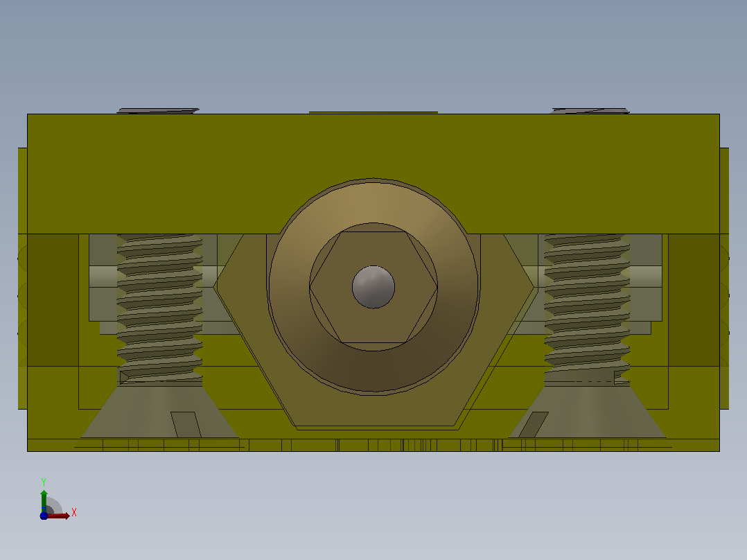747x560 pixels.
Task: Select the dark olive panel on the left side
Action: (x=53, y=300)
